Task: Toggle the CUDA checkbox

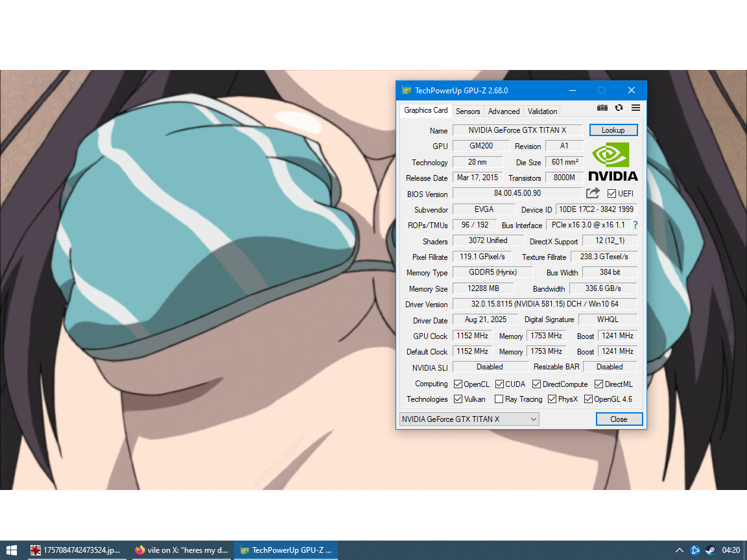Action: 499,384
